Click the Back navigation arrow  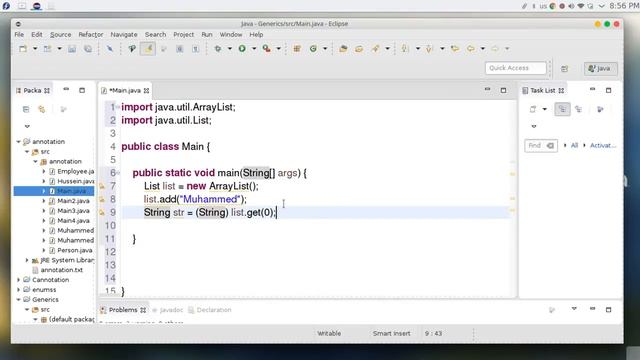point(471,49)
